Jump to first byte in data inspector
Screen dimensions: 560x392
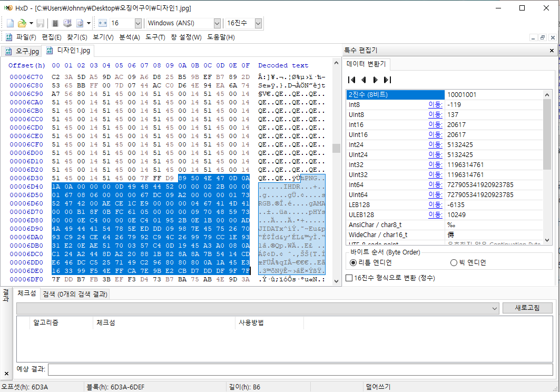click(352, 80)
